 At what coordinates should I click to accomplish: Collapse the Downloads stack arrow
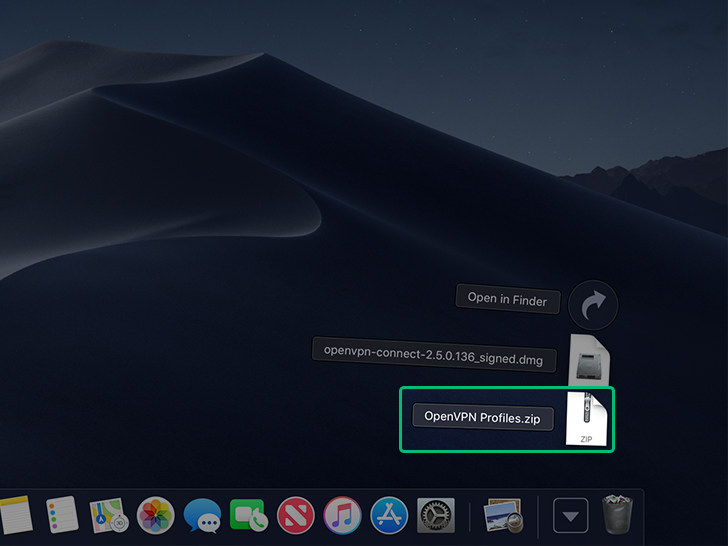click(571, 515)
